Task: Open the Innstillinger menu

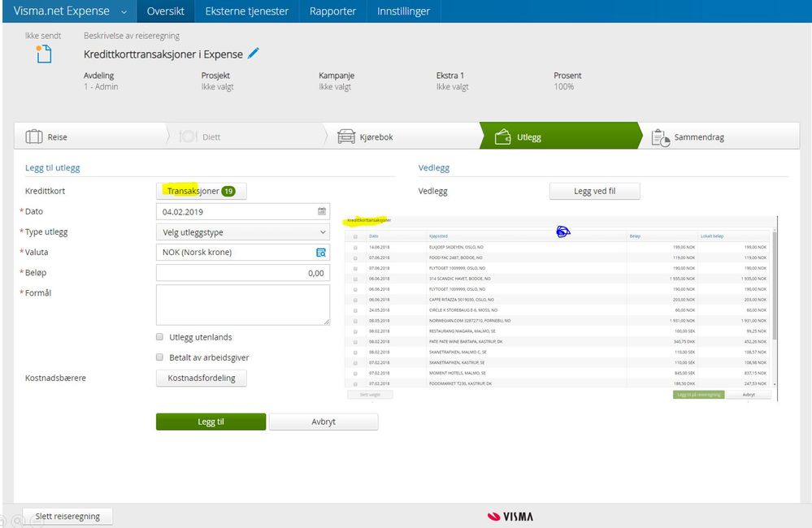Action: (403, 11)
